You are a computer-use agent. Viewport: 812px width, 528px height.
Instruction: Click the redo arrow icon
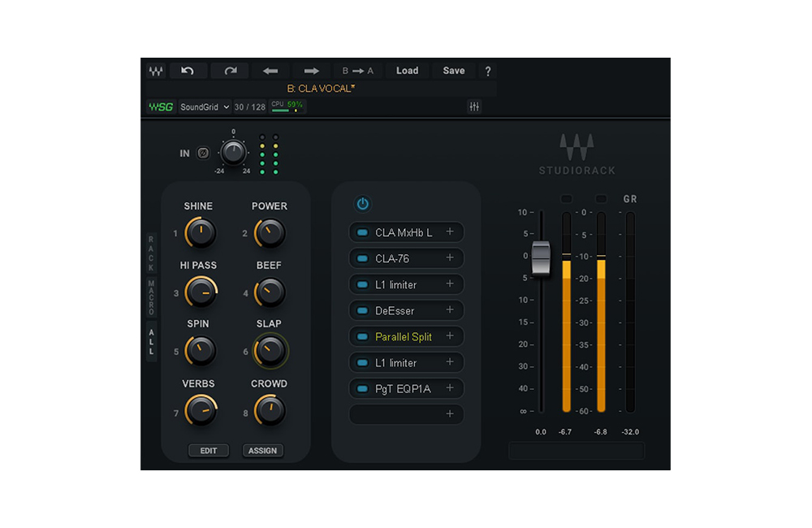click(x=230, y=71)
